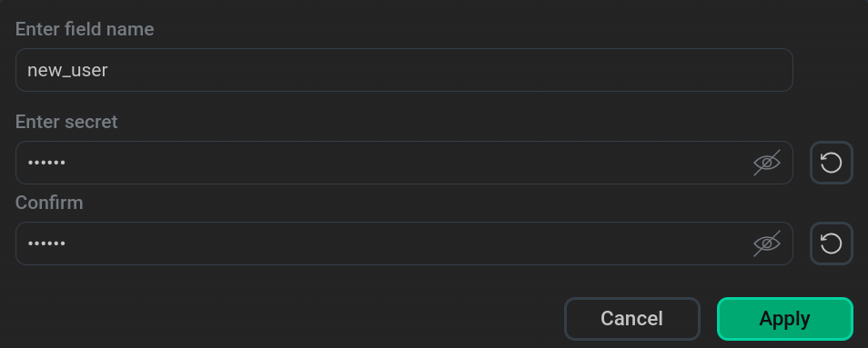Regenerate the value in the Enter secret field
This screenshot has height=348, width=868.
tap(831, 163)
